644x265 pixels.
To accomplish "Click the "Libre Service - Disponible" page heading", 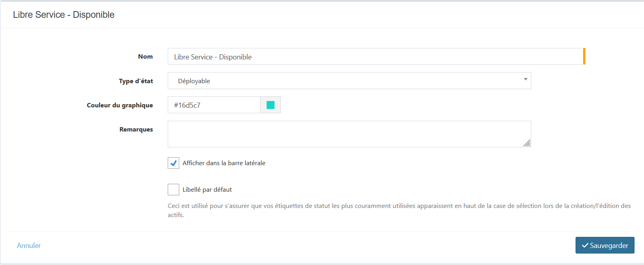I will pyautogui.click(x=64, y=15).
